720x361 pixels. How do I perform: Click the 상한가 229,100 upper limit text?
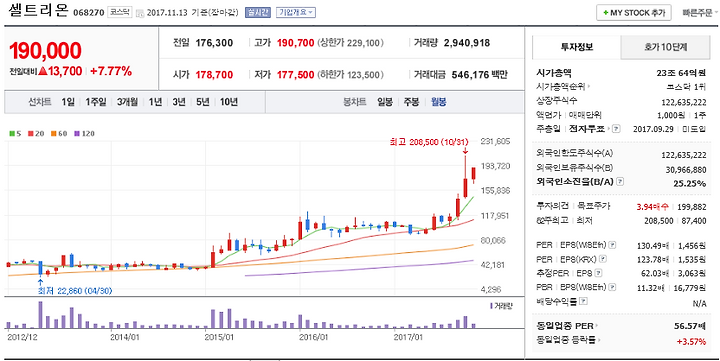350,43
